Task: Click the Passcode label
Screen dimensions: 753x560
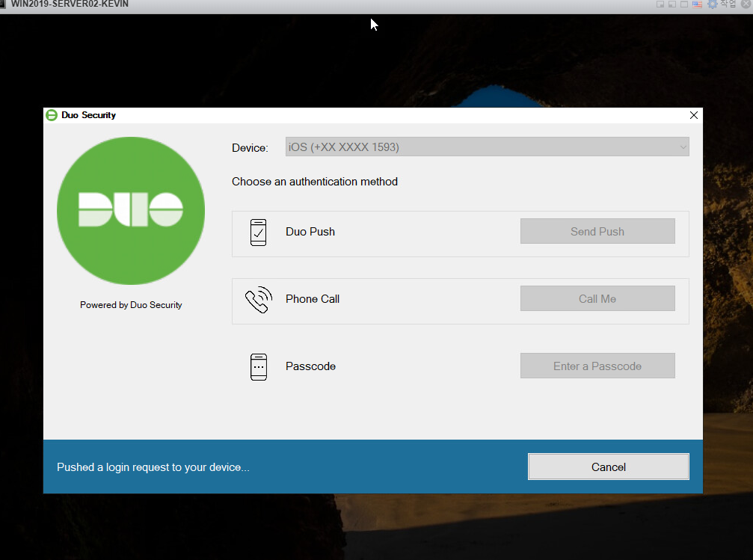Action: [310, 366]
